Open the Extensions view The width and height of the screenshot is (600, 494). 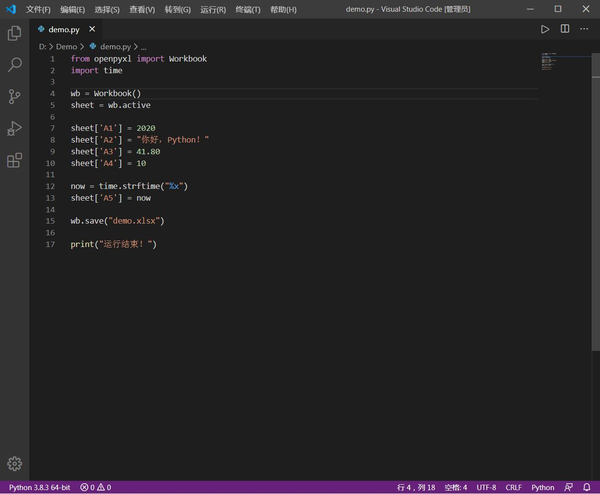[x=15, y=160]
